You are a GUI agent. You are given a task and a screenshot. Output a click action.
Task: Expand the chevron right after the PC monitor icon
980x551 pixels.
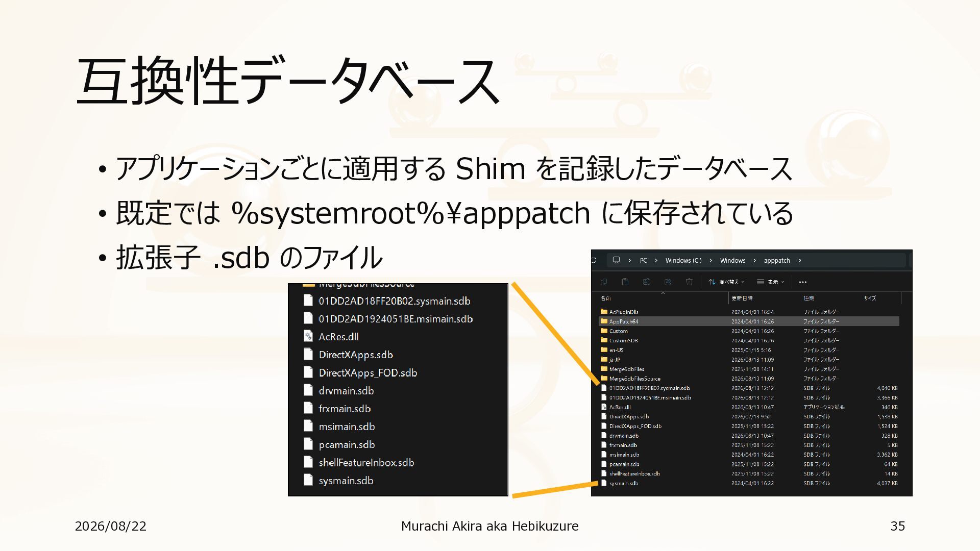pyautogui.click(x=629, y=260)
